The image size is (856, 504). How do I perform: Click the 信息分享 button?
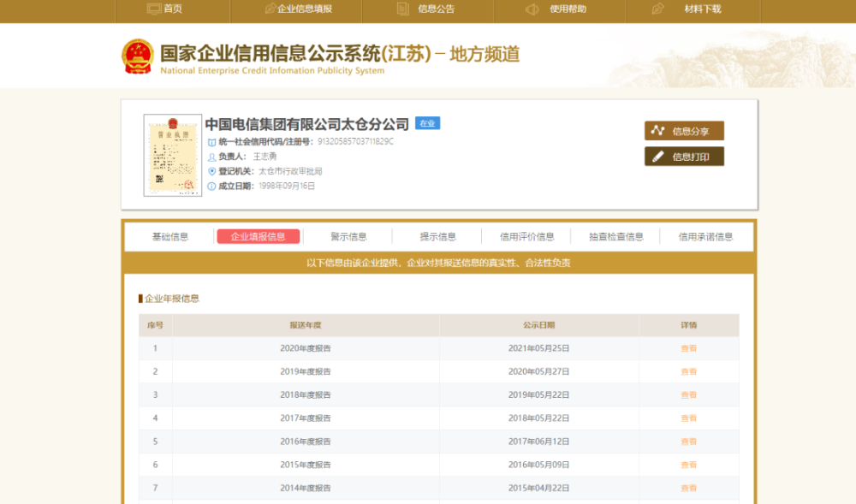685,131
